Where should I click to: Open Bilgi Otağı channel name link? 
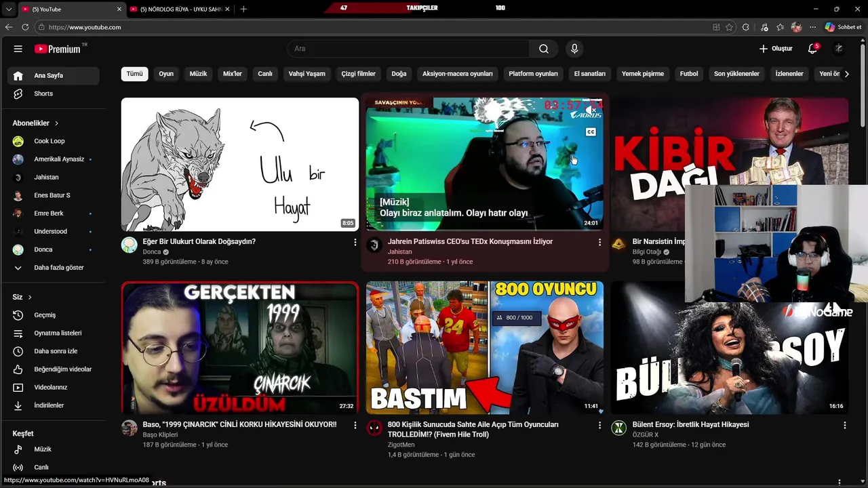(646, 252)
